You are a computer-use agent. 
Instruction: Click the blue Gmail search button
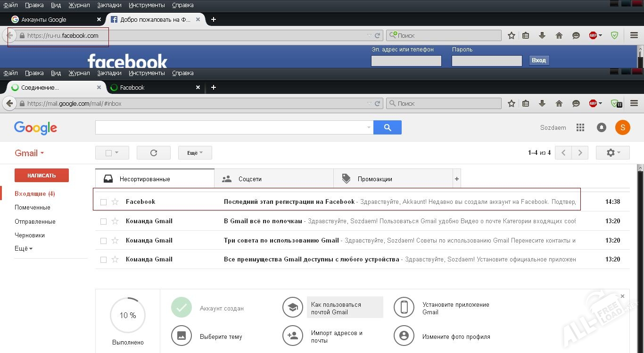pyautogui.click(x=387, y=127)
